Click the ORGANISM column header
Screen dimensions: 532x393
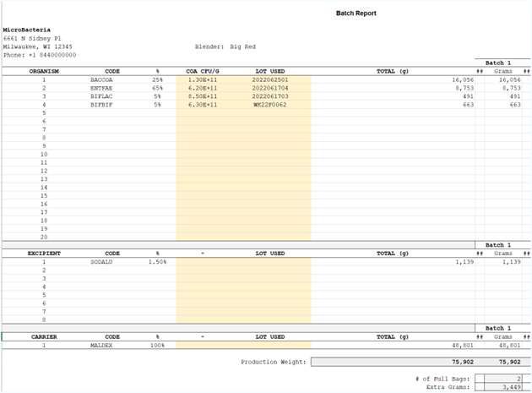click(x=44, y=71)
